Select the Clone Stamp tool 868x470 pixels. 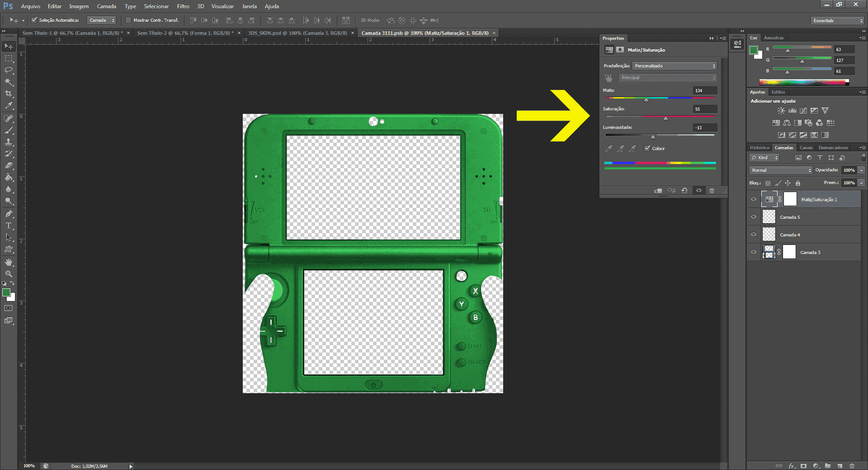click(x=9, y=142)
